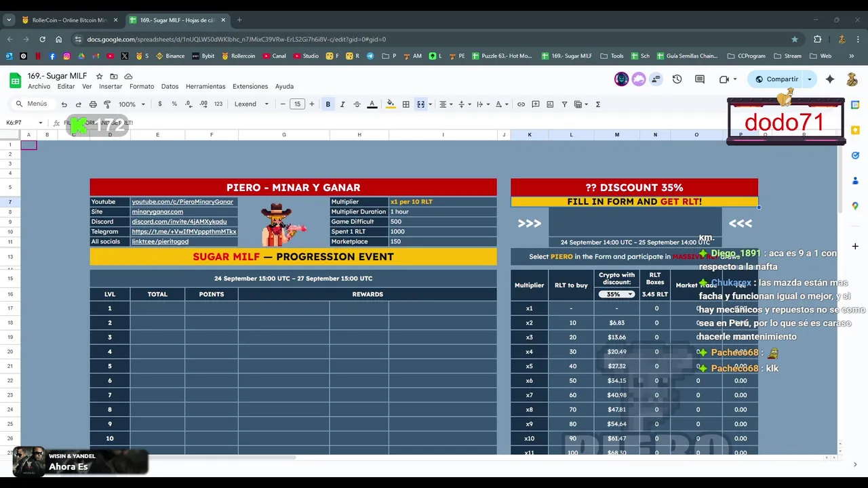Open youtube.com/c/PieroMinaryGanar link
The height and width of the screenshot is (488, 868).
coord(182,201)
